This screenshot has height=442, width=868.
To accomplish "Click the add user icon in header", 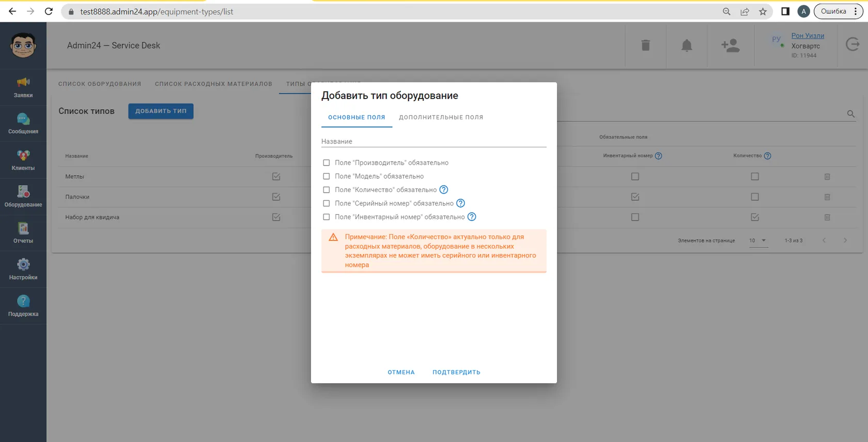I will point(731,45).
